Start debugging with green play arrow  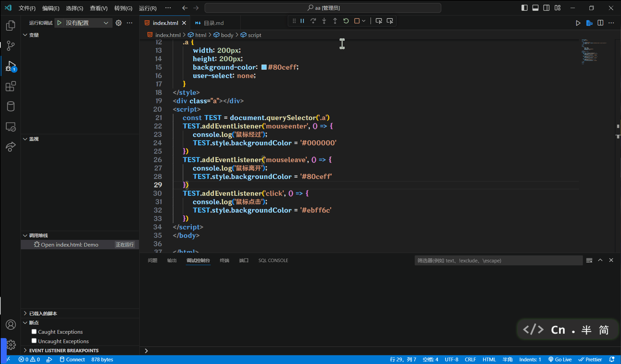point(59,23)
